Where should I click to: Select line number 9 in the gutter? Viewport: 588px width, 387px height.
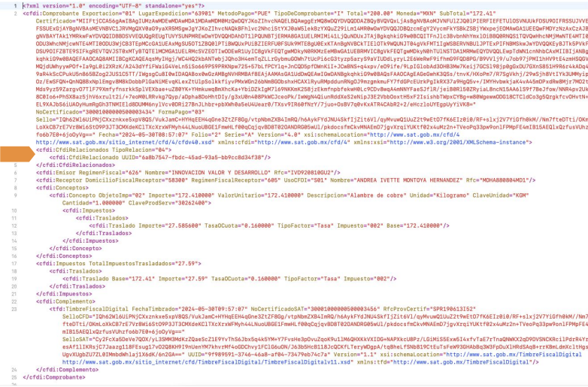15,195
